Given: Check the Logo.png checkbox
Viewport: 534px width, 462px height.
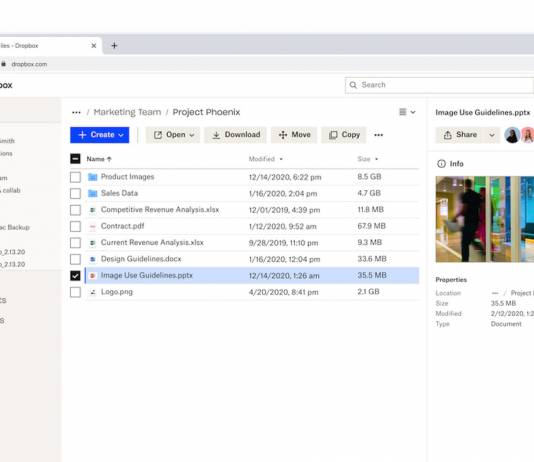Looking at the screenshot, I should tap(75, 292).
